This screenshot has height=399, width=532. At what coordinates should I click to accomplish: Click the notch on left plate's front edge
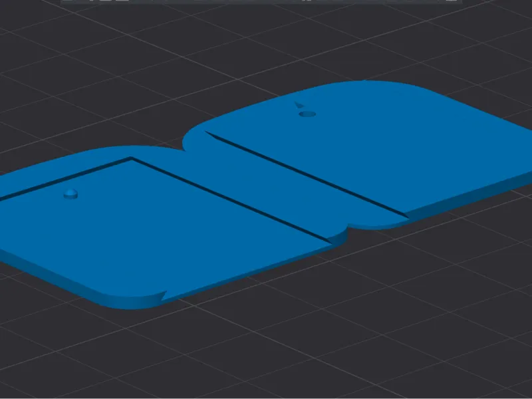(x=164, y=296)
